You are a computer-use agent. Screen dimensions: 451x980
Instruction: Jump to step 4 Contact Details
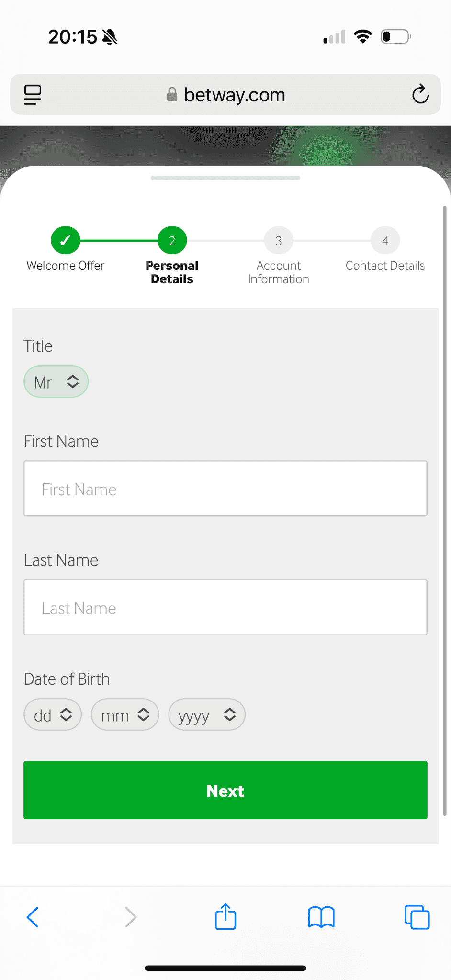[x=385, y=240]
